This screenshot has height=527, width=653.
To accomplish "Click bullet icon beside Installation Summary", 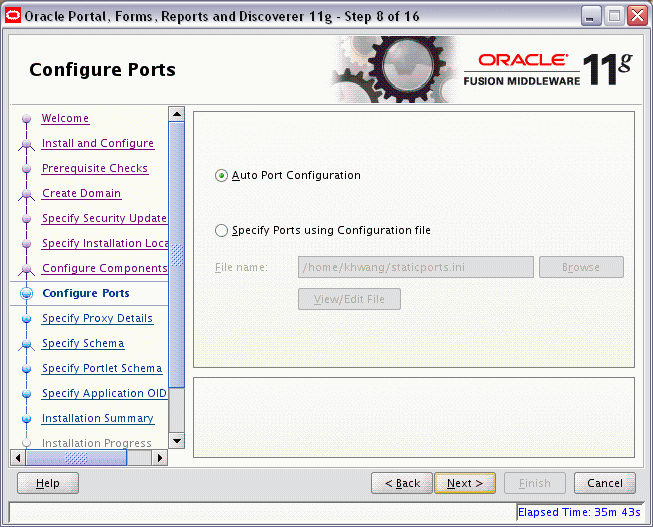I will pyautogui.click(x=27, y=419).
